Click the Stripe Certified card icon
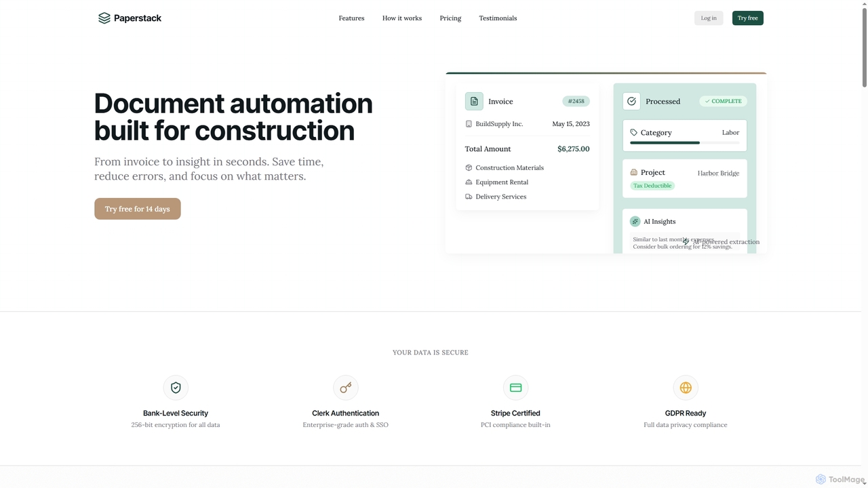Screen dimensions: 868x488 (515, 388)
